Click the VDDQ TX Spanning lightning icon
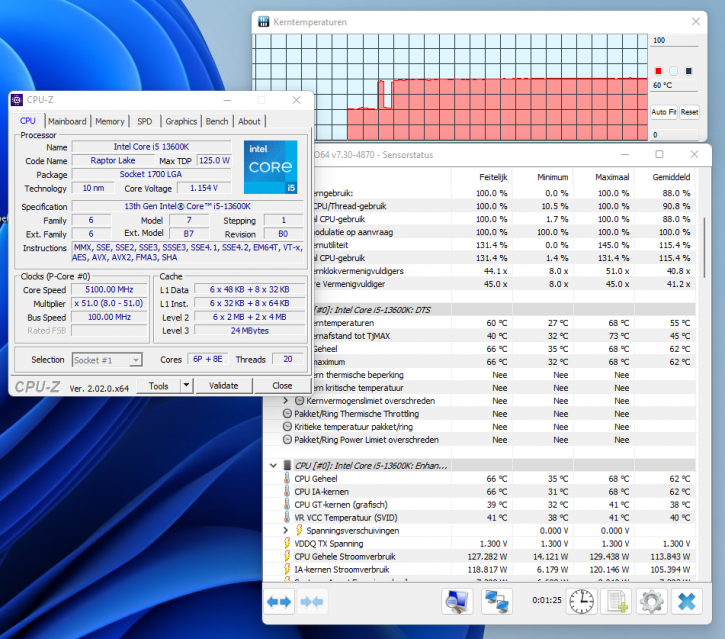Screen dimensions: 725x639 [287, 543]
